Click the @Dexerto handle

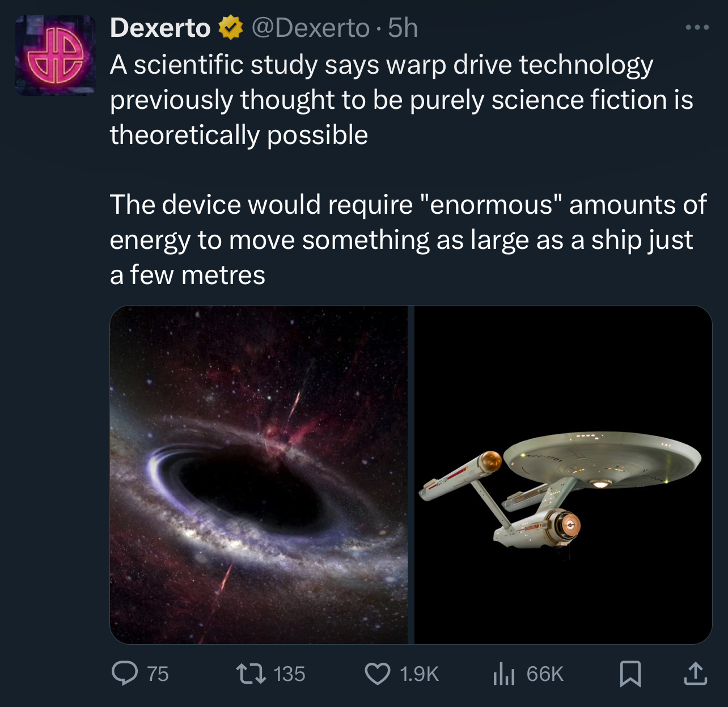tap(310, 28)
